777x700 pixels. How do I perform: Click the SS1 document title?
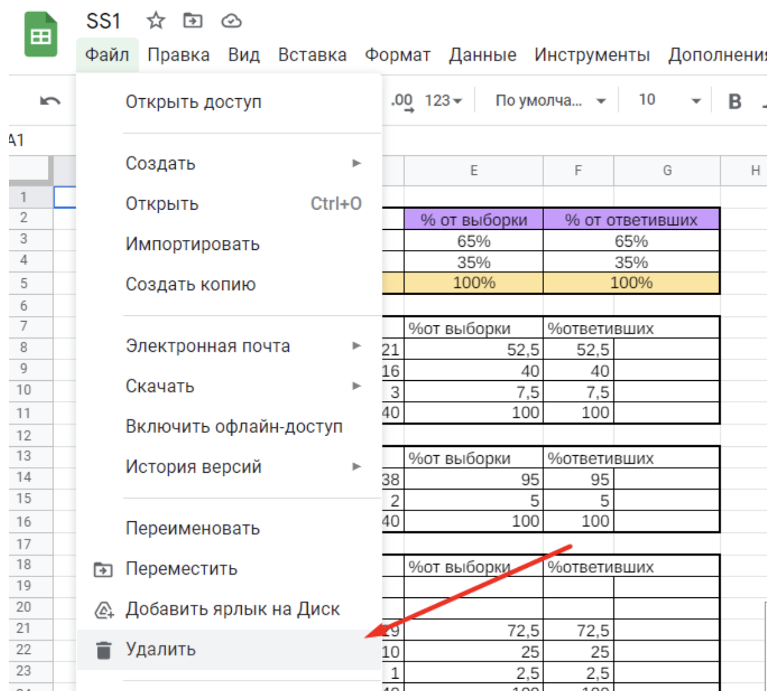coord(103,21)
